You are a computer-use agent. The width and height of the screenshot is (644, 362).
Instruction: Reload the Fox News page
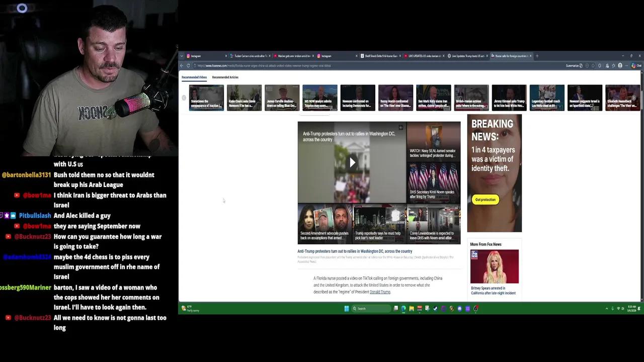coord(188,65)
